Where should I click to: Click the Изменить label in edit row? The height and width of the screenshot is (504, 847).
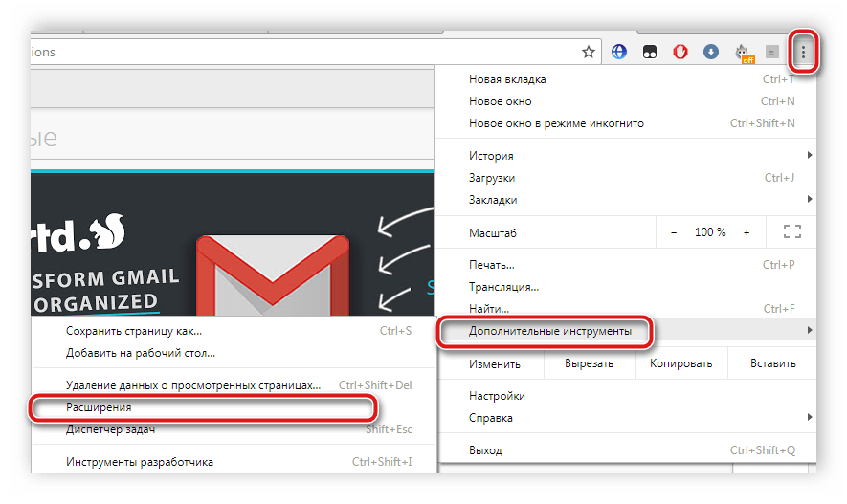coord(494,364)
